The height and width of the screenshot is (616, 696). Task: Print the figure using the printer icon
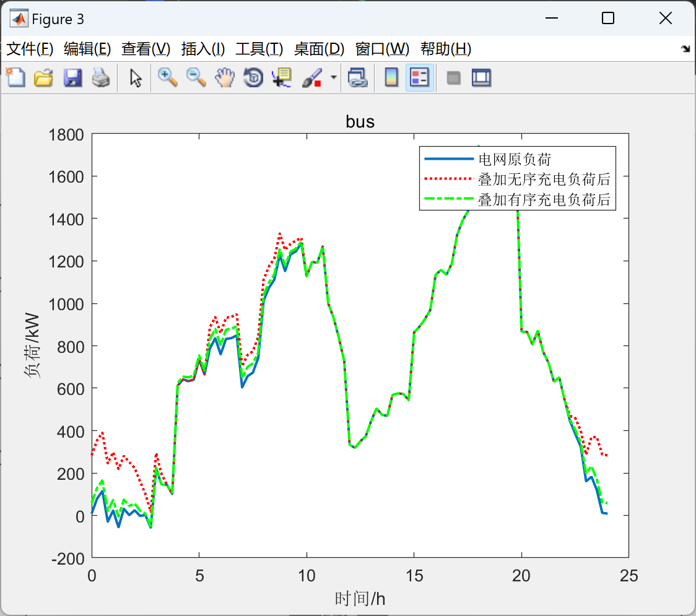(x=101, y=77)
